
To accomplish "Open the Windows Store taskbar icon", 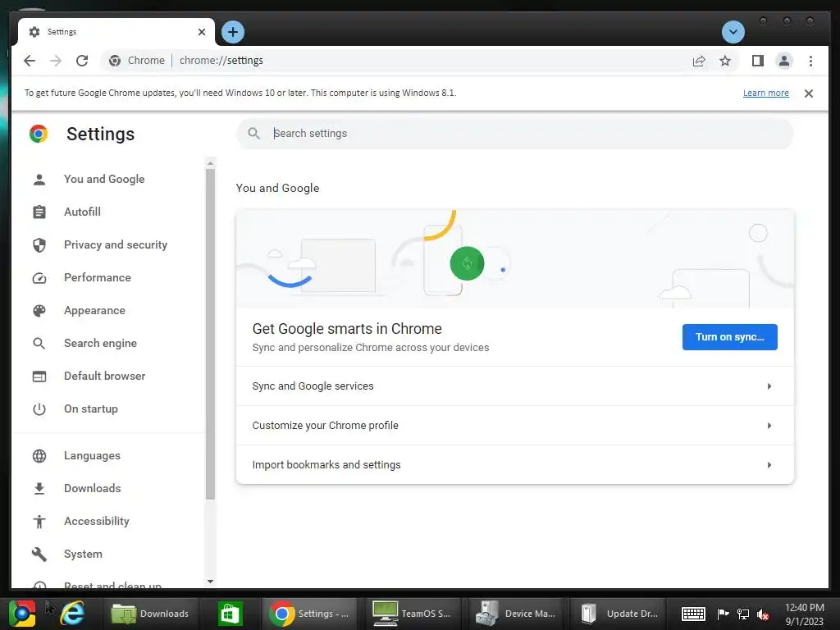I will click(x=231, y=614).
